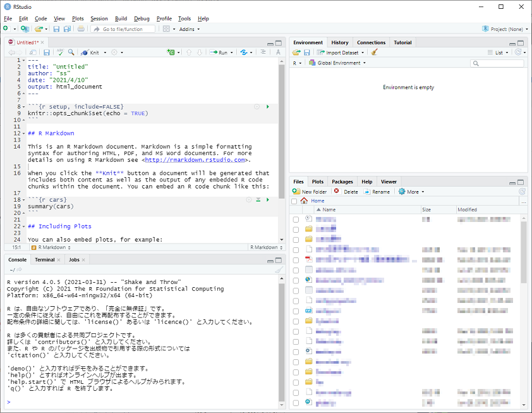Image resolution: width=532 pixels, height=413 pixels.
Task: Check the PDF file row checkbox
Action: click(296, 260)
